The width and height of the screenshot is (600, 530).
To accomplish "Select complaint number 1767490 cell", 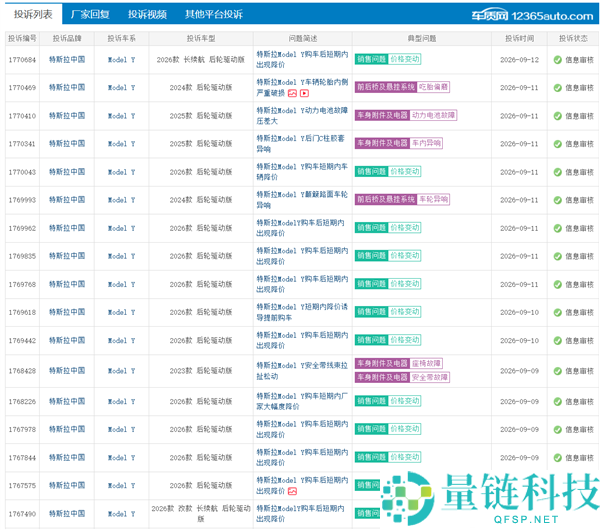I will [x=22, y=514].
